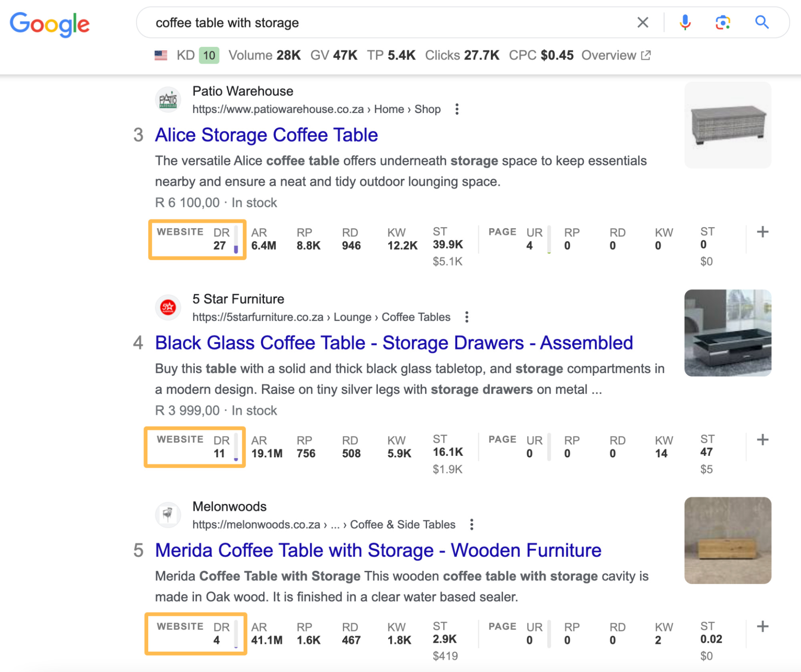Screen dimensions: 801x672
Task: Open Google Lens image search icon
Action: pyautogui.click(x=723, y=23)
